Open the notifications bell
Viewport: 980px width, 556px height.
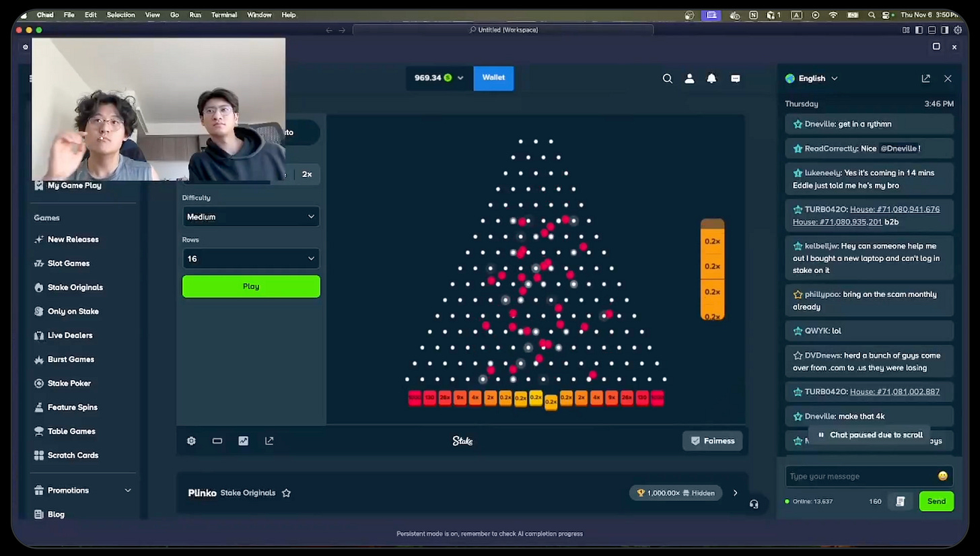point(711,79)
